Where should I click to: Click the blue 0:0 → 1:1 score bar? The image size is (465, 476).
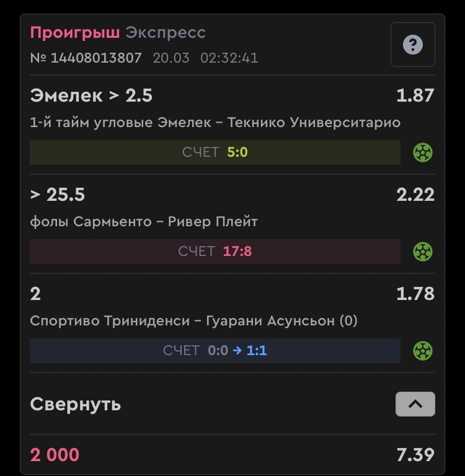(215, 351)
